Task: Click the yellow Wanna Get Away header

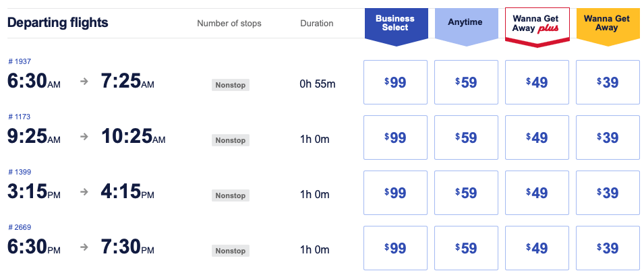Action: [x=607, y=26]
